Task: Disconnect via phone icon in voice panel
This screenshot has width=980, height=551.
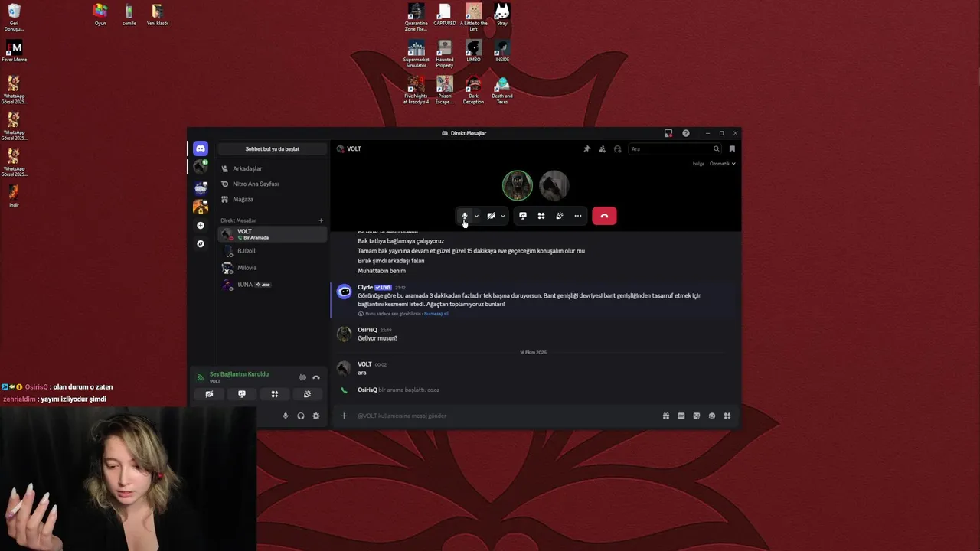Action: click(x=316, y=377)
